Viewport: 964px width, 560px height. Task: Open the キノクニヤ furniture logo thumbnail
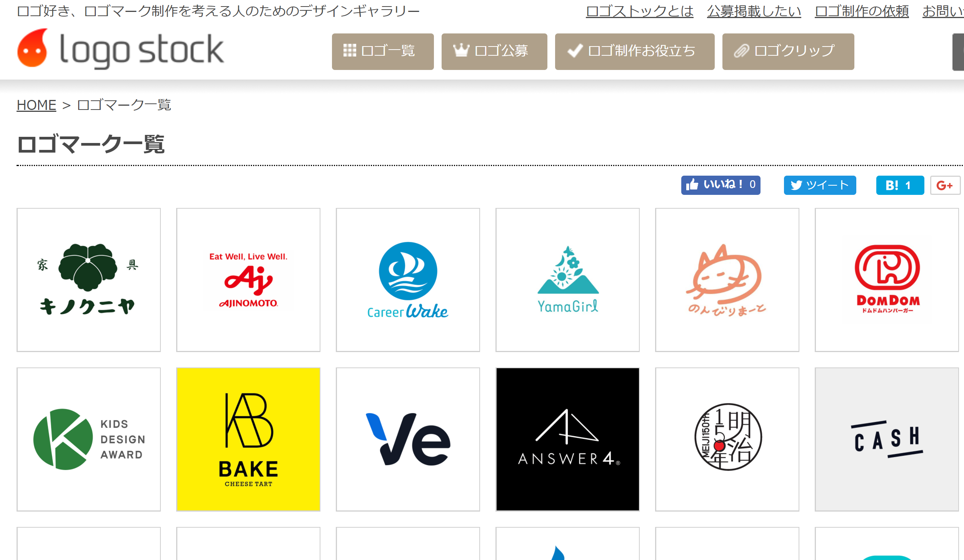pos(88,280)
